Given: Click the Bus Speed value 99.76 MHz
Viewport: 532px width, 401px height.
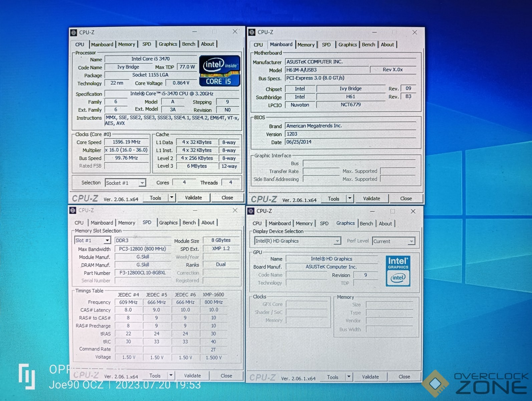Looking at the screenshot, I should pos(126,158).
